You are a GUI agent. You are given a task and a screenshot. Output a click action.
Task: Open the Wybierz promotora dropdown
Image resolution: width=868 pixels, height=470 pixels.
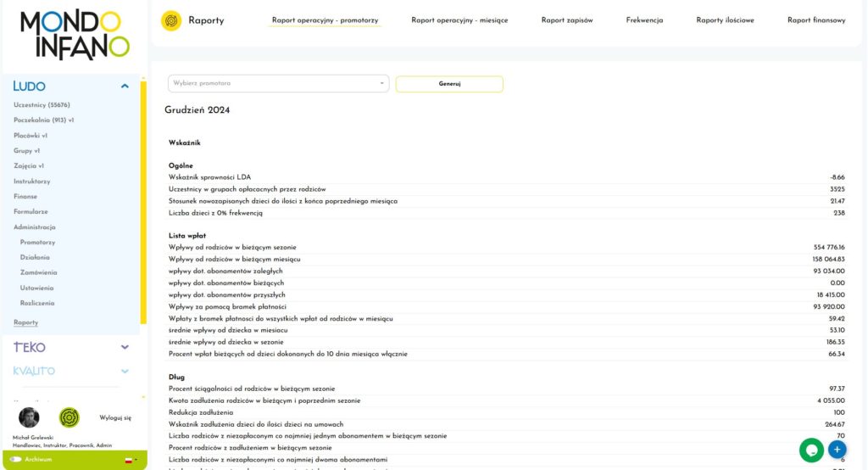coord(278,83)
